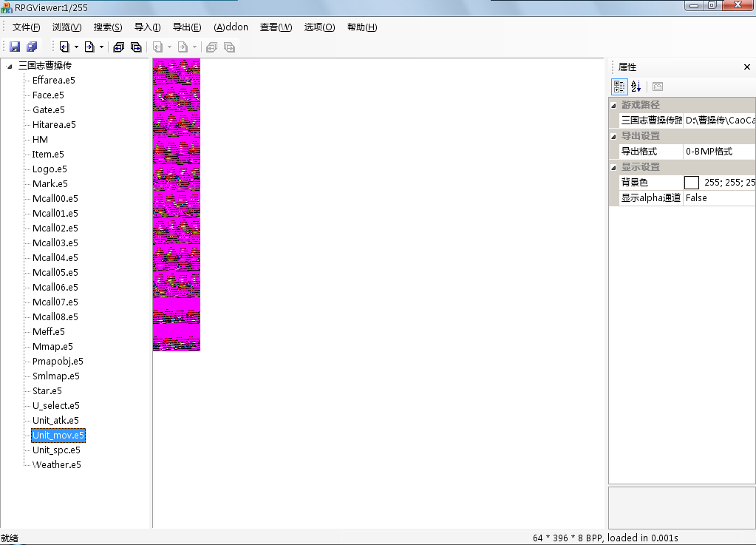Screen dimensions: 756x545
Task: Toggle alphabetical A-Z property sorting
Action: [x=636, y=87]
